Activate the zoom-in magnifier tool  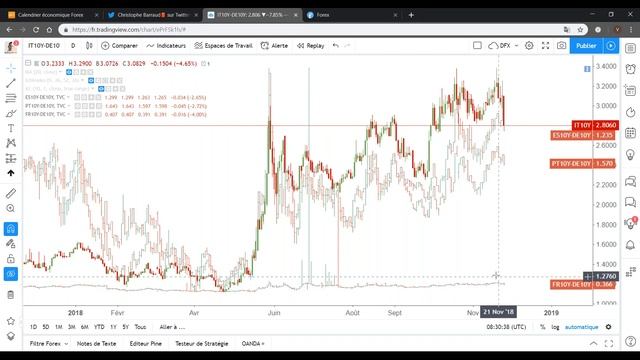point(11,208)
